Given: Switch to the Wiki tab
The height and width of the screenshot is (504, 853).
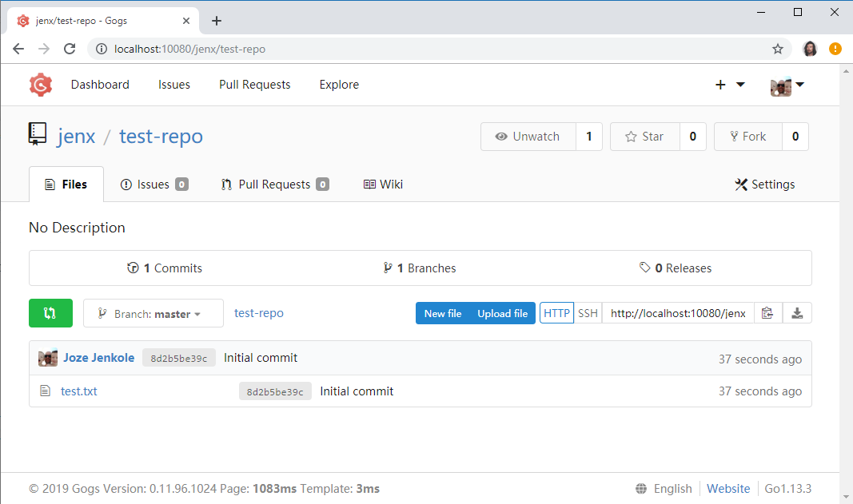Looking at the screenshot, I should 383,184.
